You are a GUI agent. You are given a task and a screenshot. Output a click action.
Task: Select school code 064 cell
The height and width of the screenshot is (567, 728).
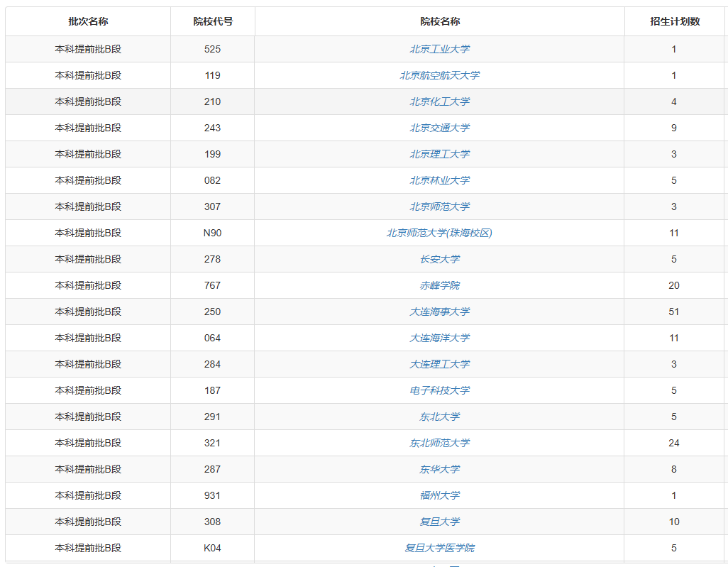tap(213, 338)
